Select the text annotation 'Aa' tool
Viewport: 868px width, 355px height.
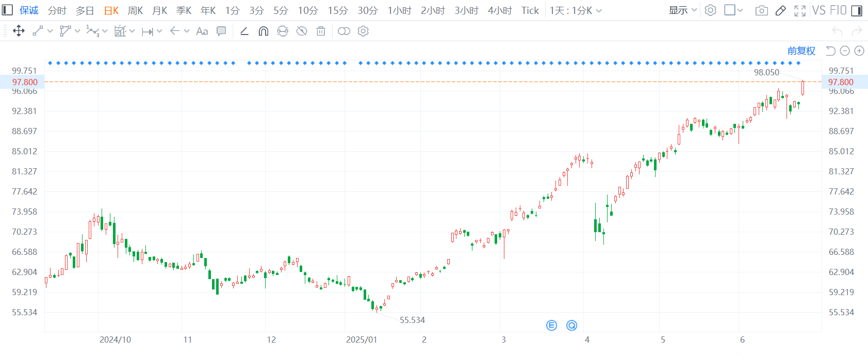tap(202, 31)
